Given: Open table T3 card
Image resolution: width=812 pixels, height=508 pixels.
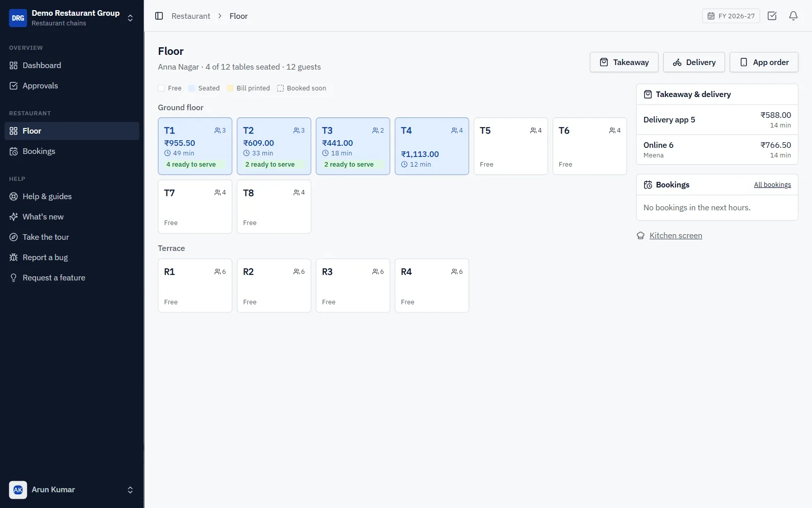Looking at the screenshot, I should [x=353, y=146].
